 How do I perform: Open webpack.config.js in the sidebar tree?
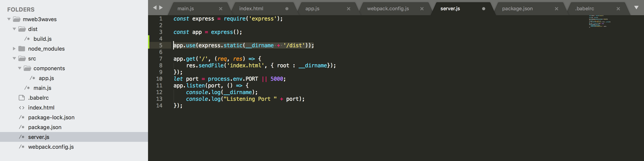click(x=51, y=147)
